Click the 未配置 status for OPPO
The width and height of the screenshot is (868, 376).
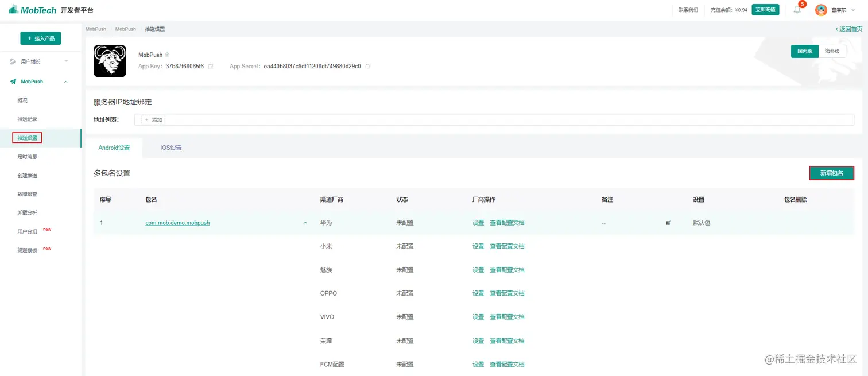point(405,293)
